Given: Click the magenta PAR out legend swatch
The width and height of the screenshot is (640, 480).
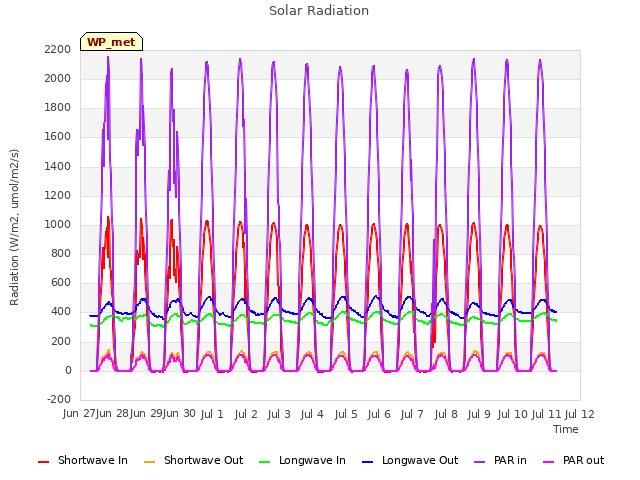Looking at the screenshot, I should coord(549,462).
